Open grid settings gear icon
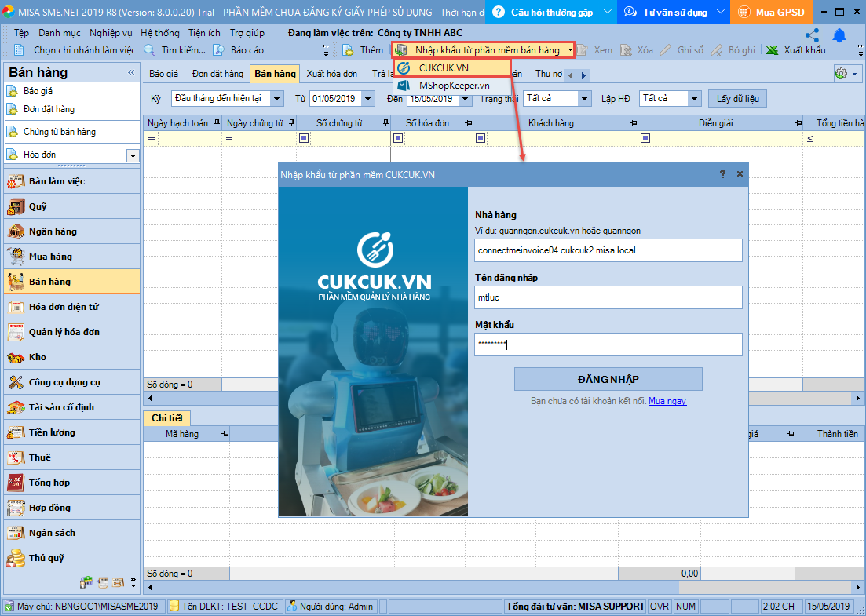The height and width of the screenshot is (616, 866). click(x=842, y=74)
